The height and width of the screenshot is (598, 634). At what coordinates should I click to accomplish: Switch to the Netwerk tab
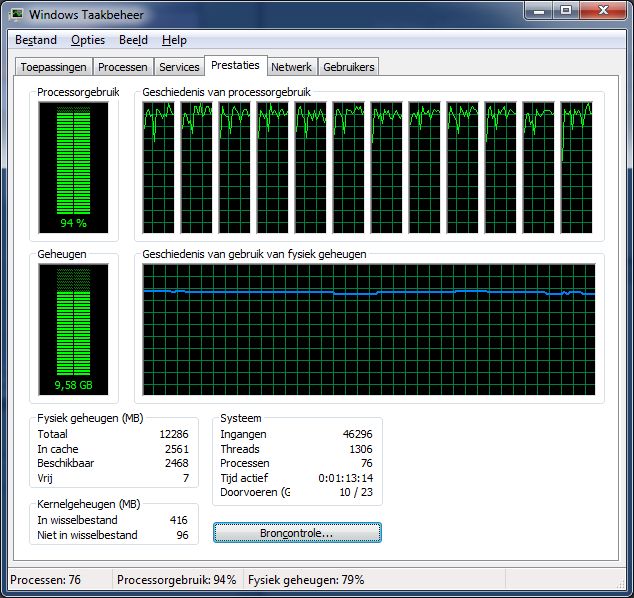click(x=292, y=67)
